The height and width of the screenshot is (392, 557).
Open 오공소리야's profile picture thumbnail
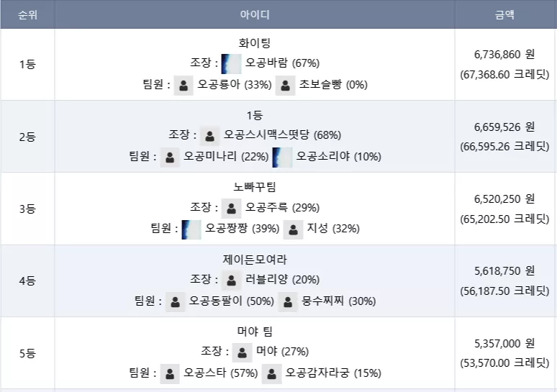tap(282, 158)
